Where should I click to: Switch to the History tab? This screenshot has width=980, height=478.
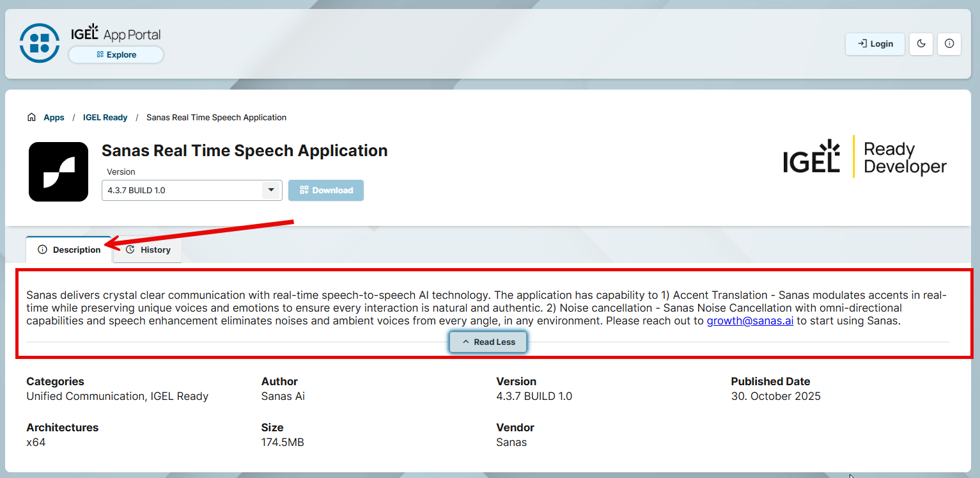148,250
